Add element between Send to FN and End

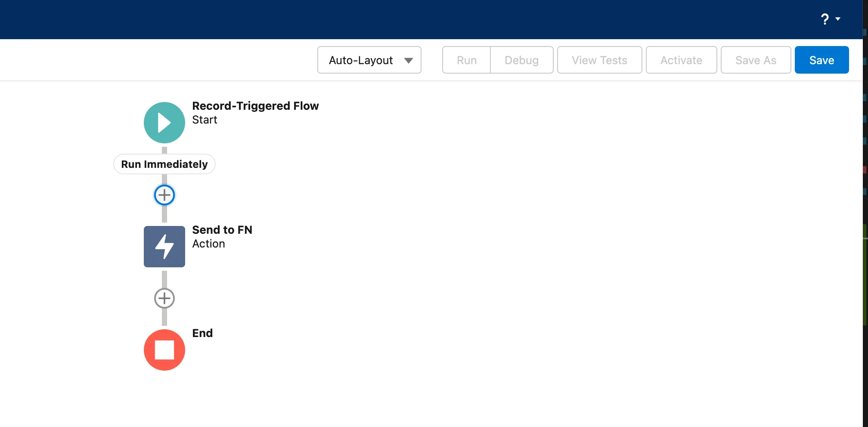click(x=164, y=298)
